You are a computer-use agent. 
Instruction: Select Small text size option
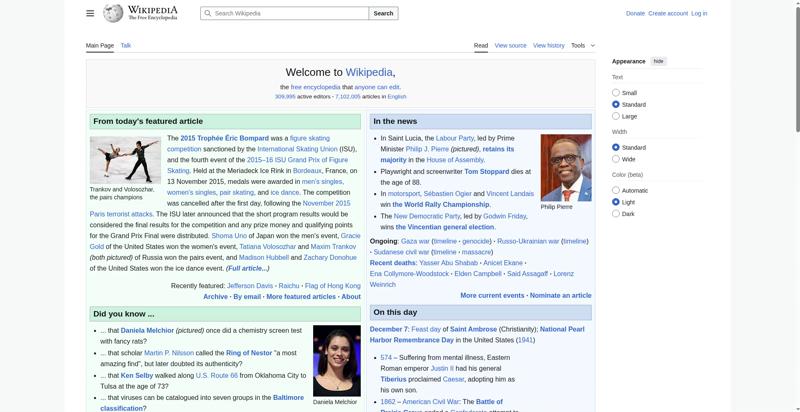point(616,93)
